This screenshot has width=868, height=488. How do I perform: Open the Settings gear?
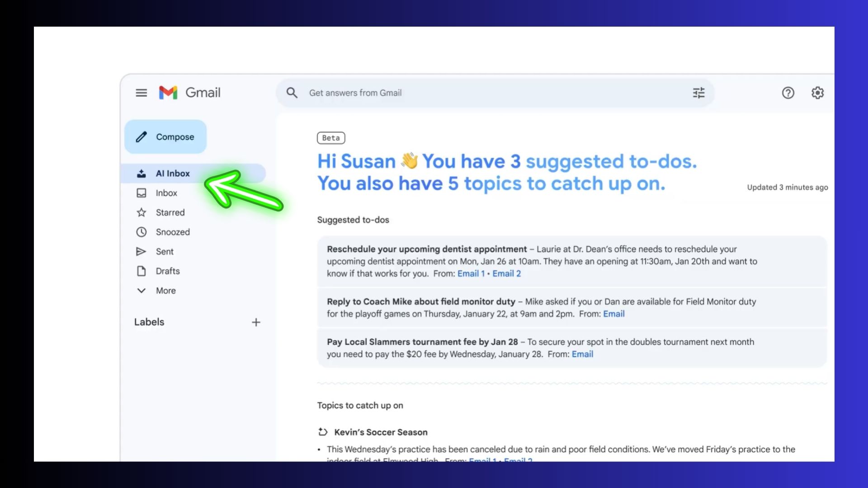click(x=817, y=93)
